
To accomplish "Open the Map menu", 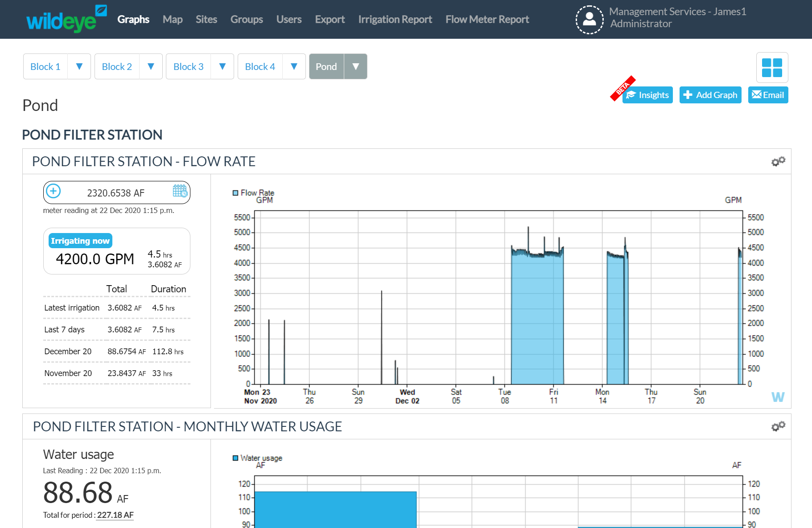I will click(173, 19).
